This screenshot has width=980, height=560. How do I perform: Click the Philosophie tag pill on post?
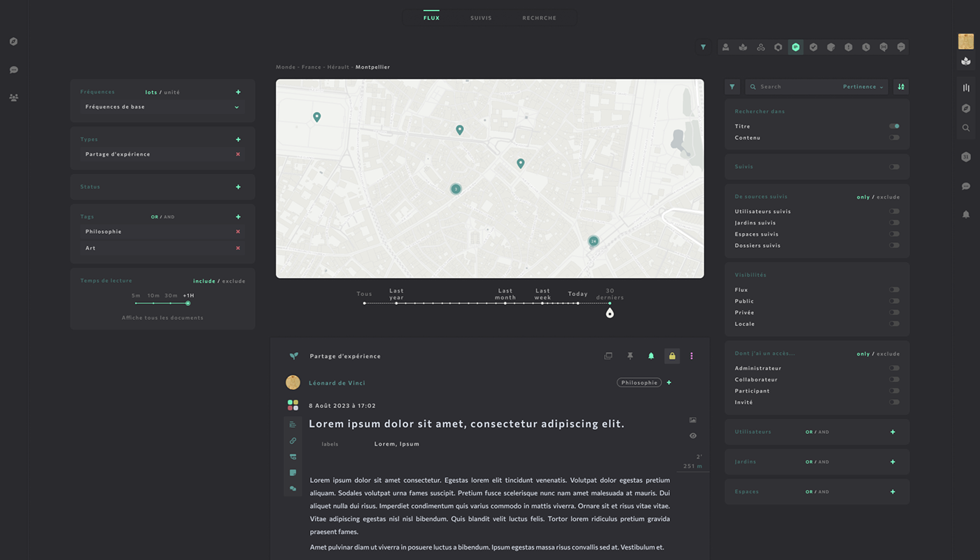639,383
